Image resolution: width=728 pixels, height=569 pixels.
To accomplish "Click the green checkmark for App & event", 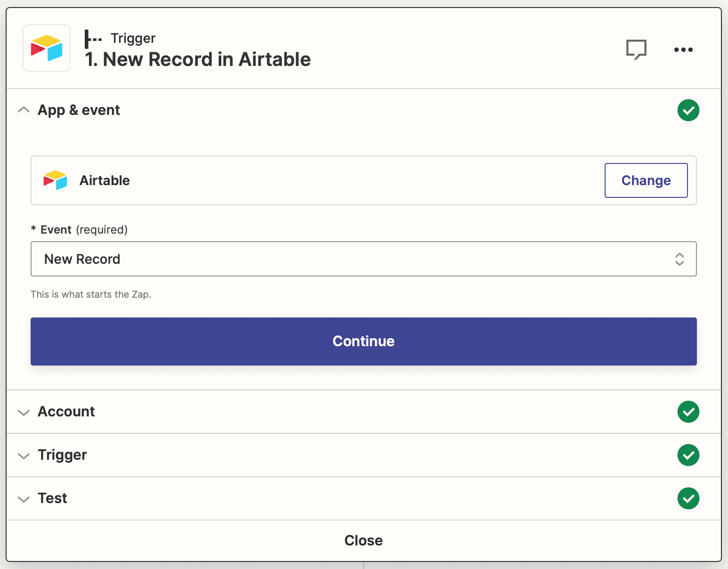I will [688, 110].
